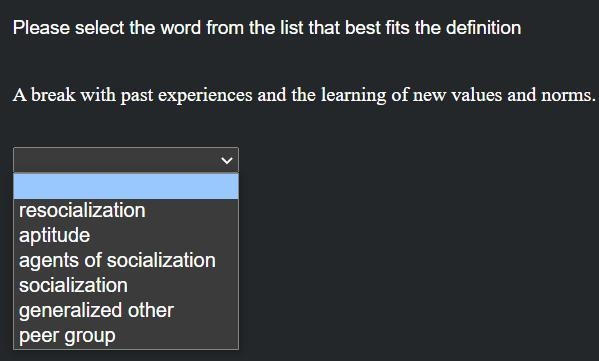Click the word "best" in the instruction line
This screenshot has height=361, width=599.
tap(362, 28)
